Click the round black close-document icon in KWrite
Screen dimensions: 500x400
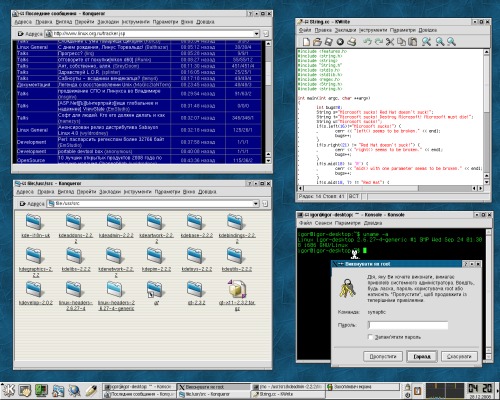tap(340, 42)
